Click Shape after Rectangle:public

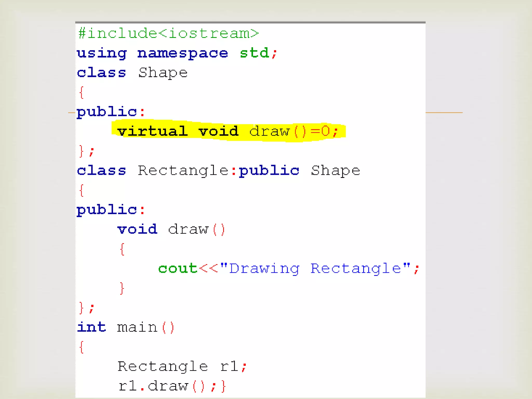(x=336, y=171)
